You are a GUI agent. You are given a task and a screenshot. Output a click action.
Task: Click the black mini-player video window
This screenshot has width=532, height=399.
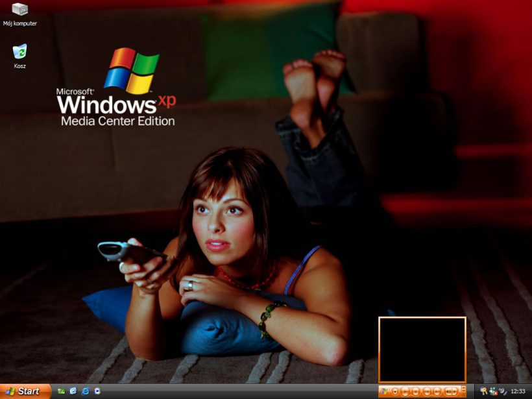422,349
